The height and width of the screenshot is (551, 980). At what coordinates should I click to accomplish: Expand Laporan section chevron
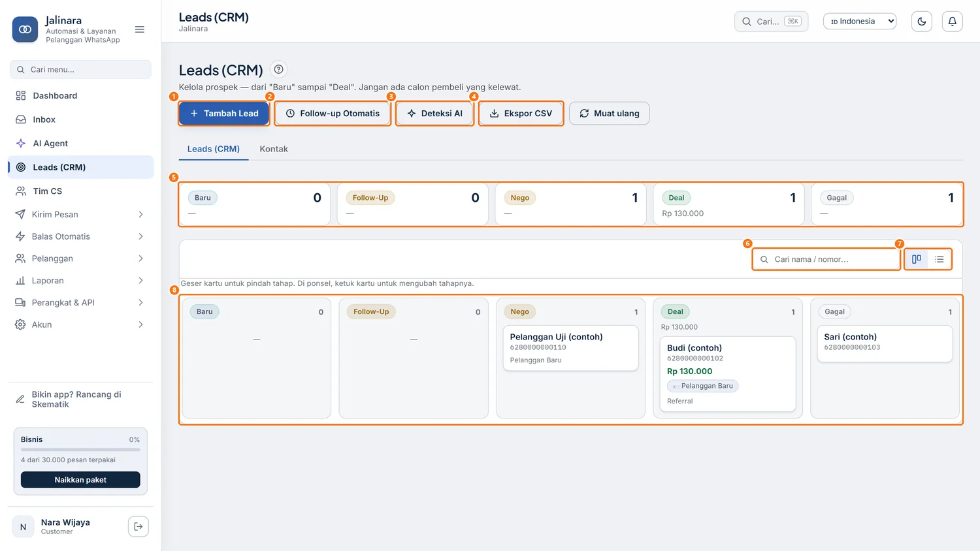pos(140,281)
